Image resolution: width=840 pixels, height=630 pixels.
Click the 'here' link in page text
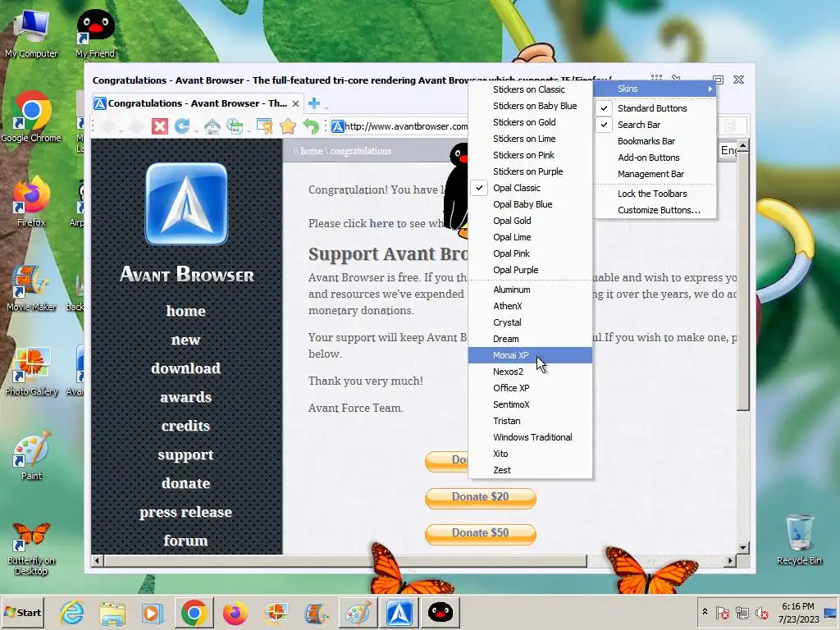[381, 223]
